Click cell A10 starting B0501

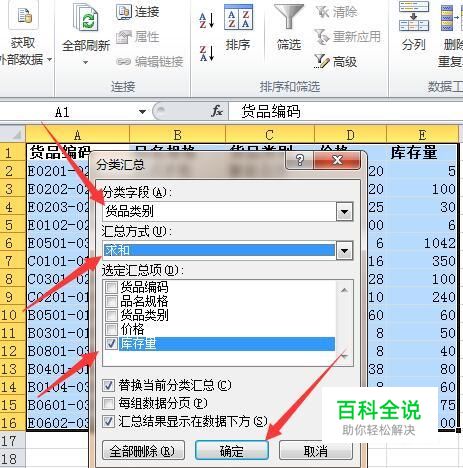click(x=58, y=315)
